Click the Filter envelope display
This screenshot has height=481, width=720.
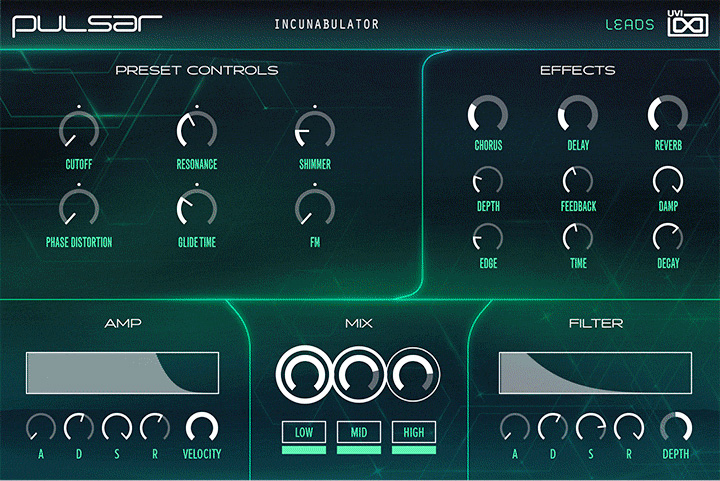tap(596, 373)
